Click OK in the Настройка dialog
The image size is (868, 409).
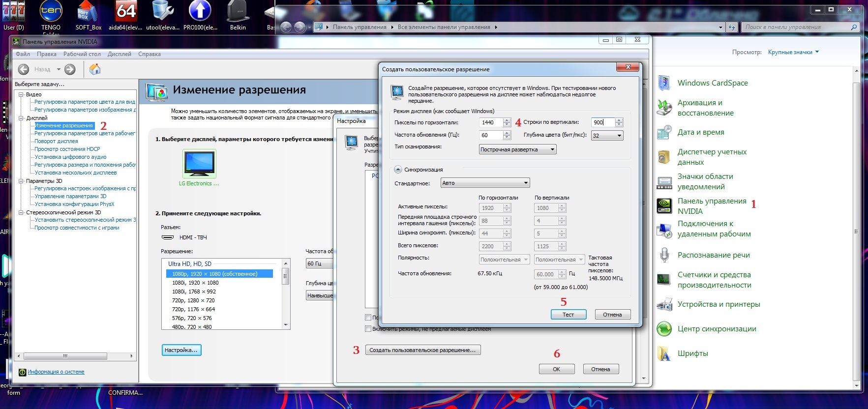(557, 369)
